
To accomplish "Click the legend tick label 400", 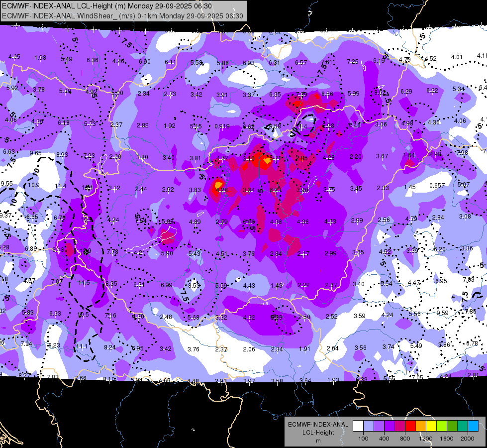I will pos(384,439).
